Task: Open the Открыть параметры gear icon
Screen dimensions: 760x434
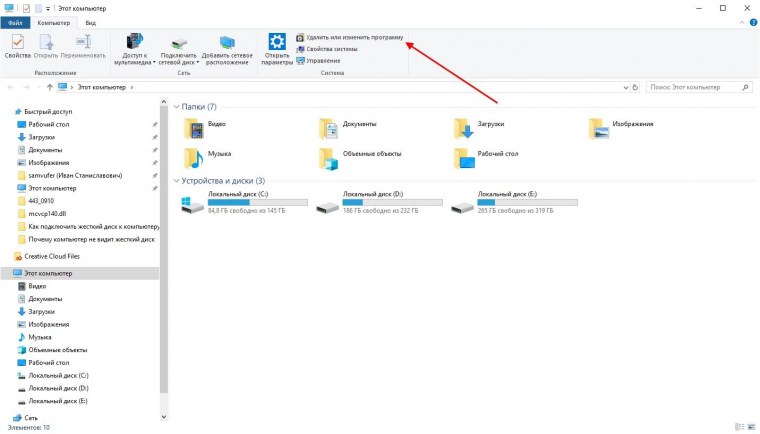Action: 277,42
